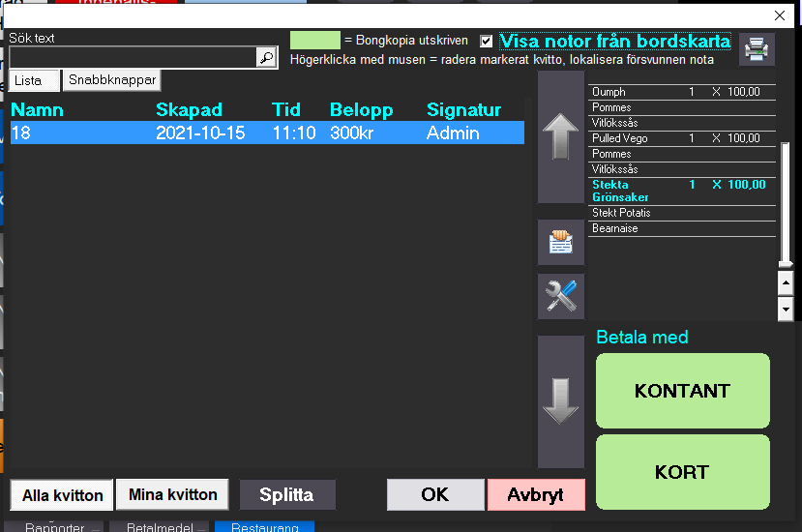
Task: Switch to the Snabbknappar tab
Action: tap(111, 80)
